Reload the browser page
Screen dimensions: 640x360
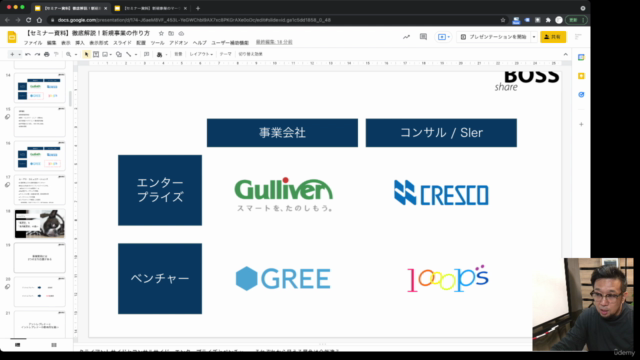point(28,20)
